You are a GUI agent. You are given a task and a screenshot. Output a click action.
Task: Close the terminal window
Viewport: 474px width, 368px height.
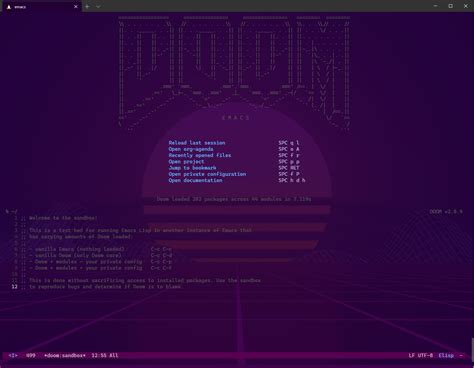point(466,6)
